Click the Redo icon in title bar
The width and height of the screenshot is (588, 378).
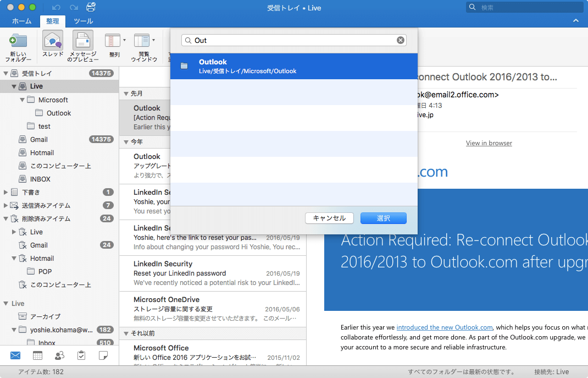tap(74, 8)
